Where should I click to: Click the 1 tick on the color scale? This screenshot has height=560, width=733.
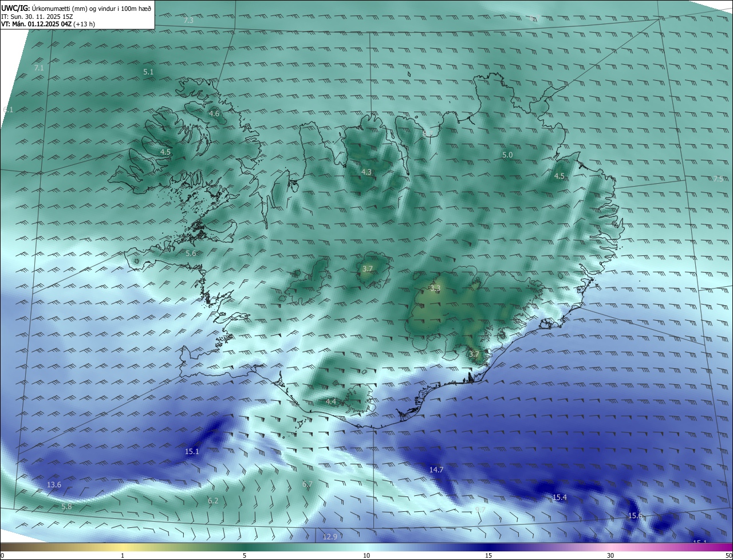123,555
